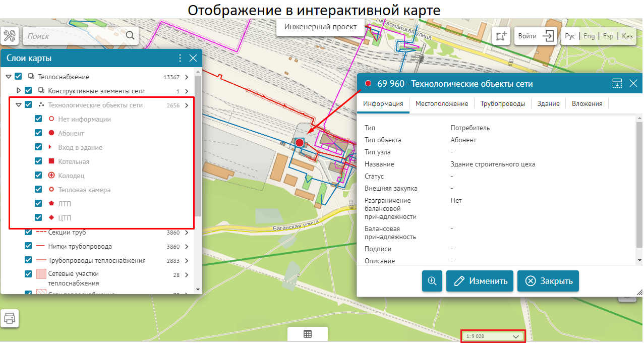Image resolution: width=644 pixels, height=343 pixels.
Task: Open the layers panel three-dot menu
Action: point(180,58)
